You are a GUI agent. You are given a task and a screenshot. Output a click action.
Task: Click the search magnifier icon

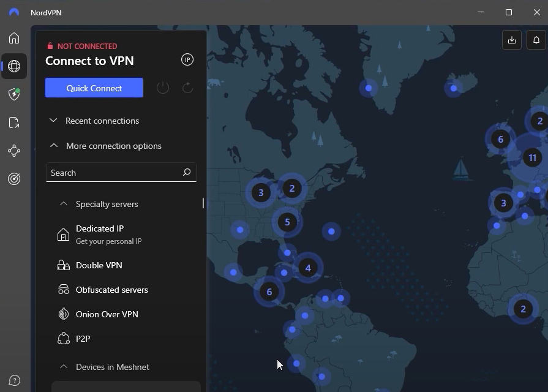click(187, 172)
